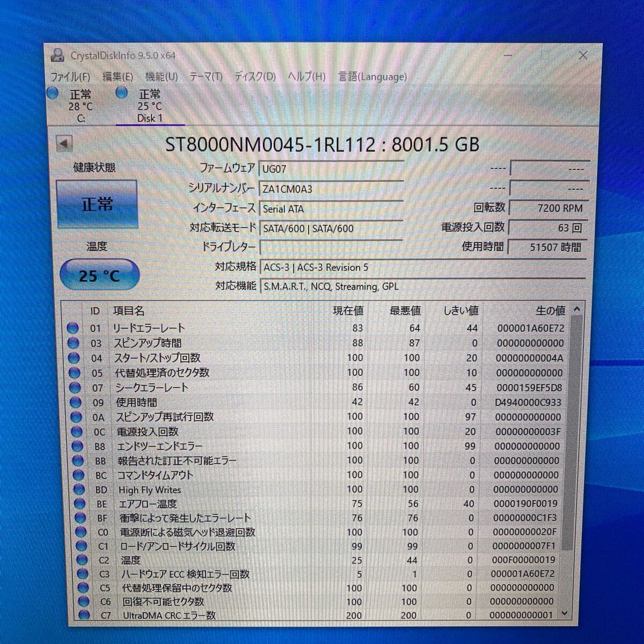Click the power on count field 63 回
The image size is (644, 644).
[548, 228]
